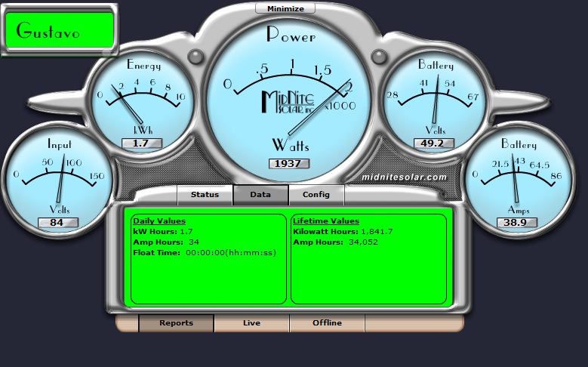Image resolution: width=588 pixels, height=367 pixels.
Task: Click the MidNite Solar logo
Action: (288, 101)
